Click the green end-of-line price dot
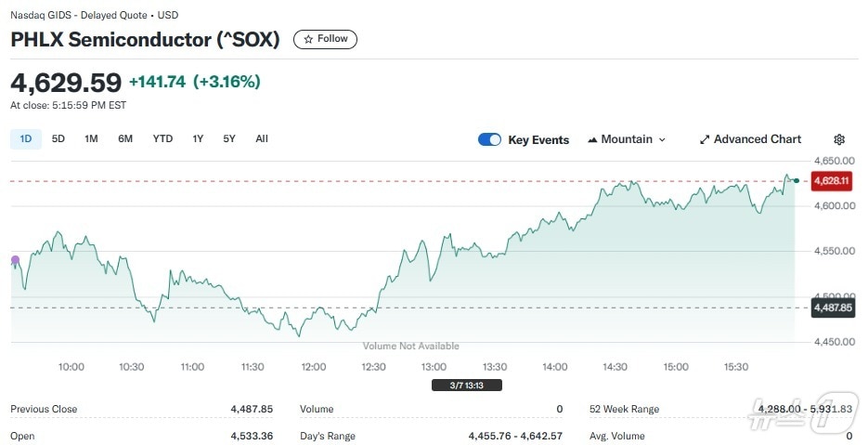Viewport: 868px width, 445px height. (x=796, y=179)
